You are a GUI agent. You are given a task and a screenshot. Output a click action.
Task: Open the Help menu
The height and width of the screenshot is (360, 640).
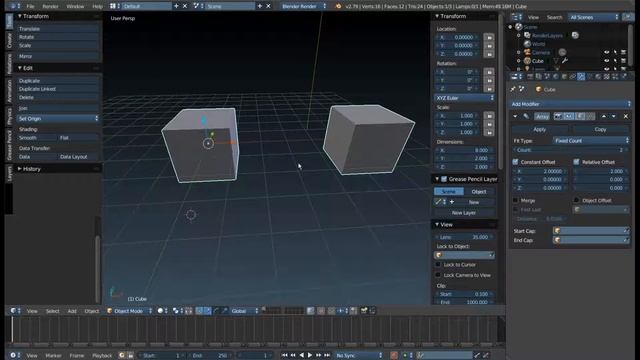(98, 6)
